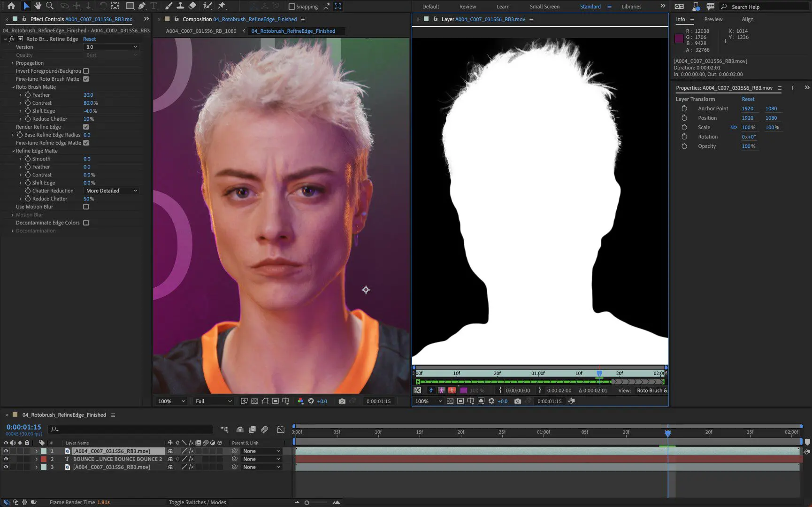Switch to the Libraries workspace
812x507 pixels.
pyautogui.click(x=631, y=6)
